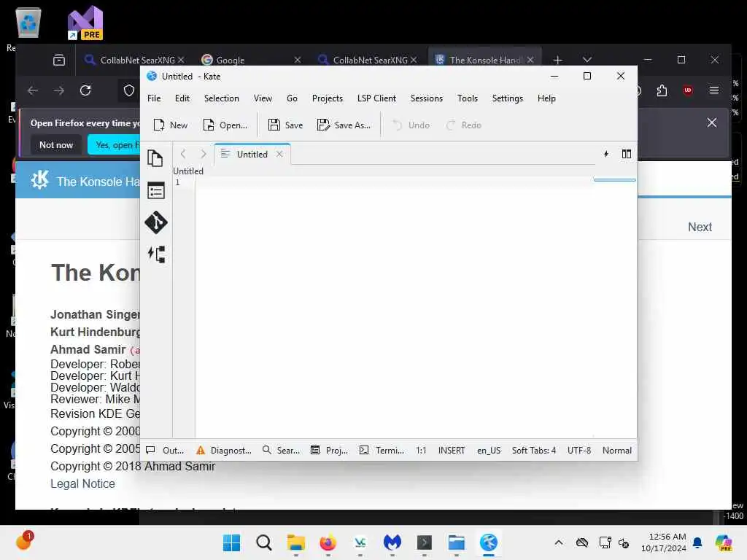Click the Save As... toolbar button

click(344, 125)
